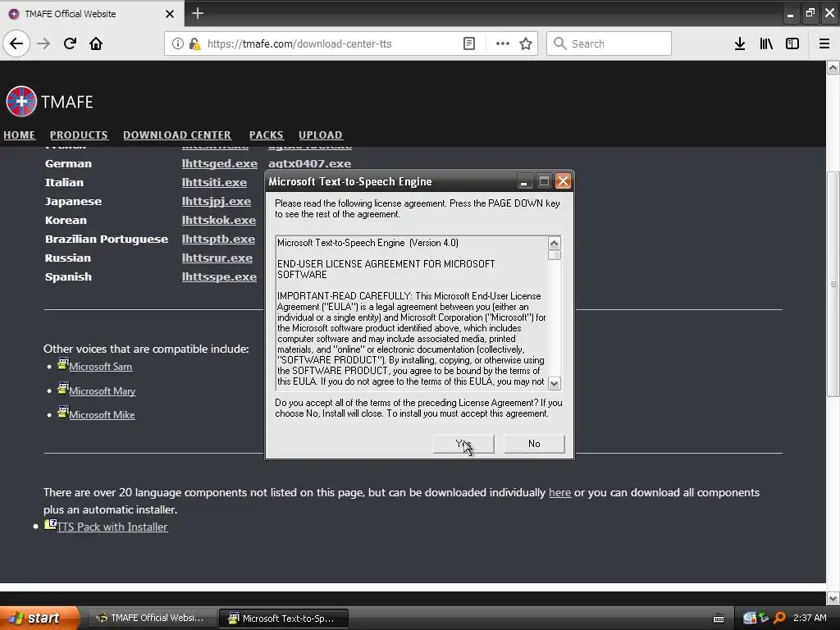Reload the page with the refresh icon
Viewport: 840px width, 630px height.
70,43
